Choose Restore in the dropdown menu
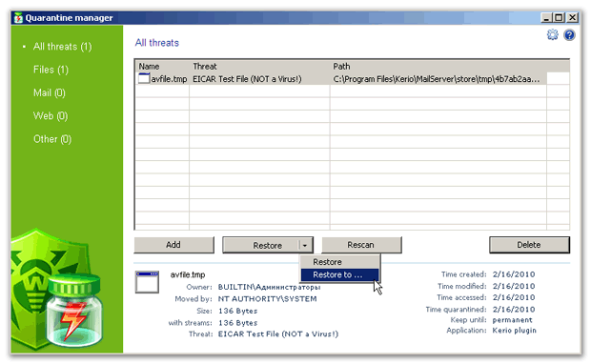The height and width of the screenshot is (364, 591). [x=339, y=262]
